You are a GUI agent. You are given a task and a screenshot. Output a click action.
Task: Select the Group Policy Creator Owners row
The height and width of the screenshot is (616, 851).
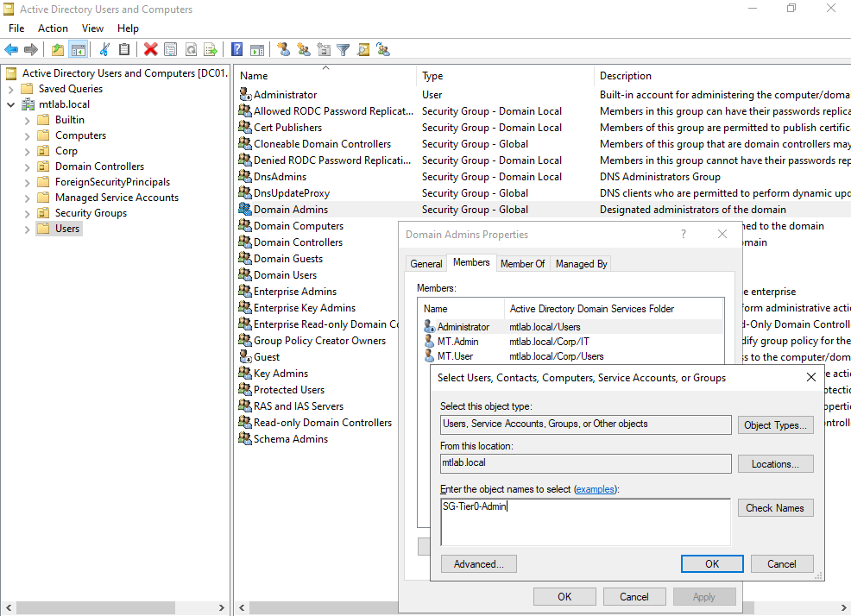point(318,341)
